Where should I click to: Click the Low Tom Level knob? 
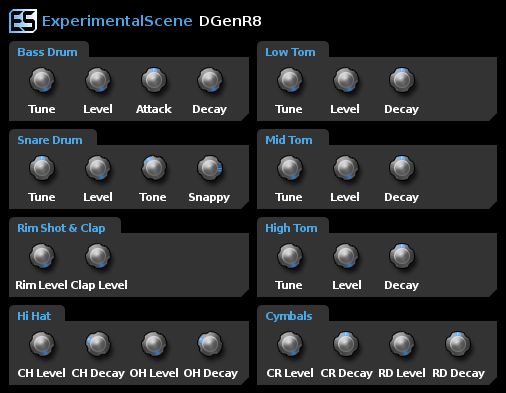coord(346,80)
